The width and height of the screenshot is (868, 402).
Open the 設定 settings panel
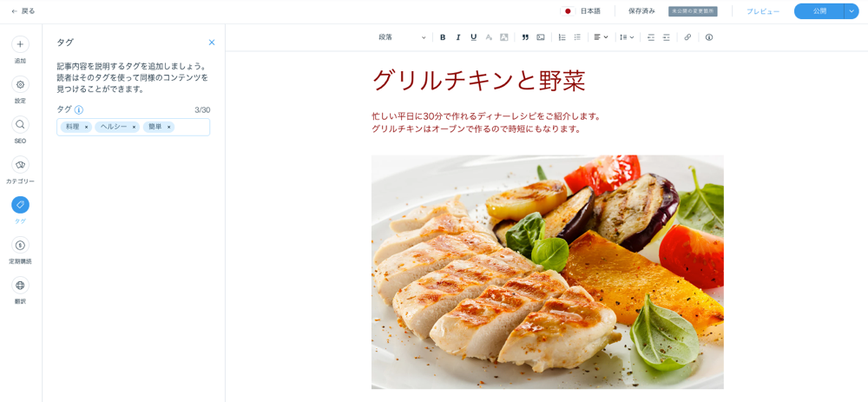pyautogui.click(x=21, y=89)
